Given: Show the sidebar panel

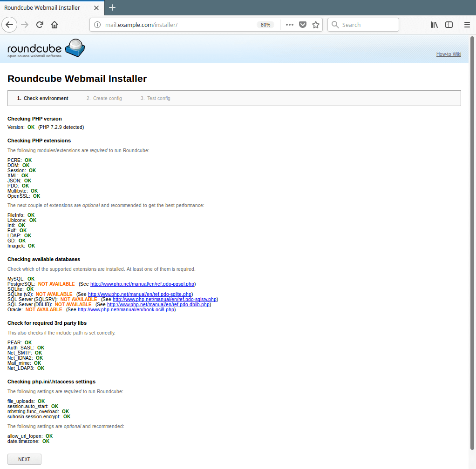Looking at the screenshot, I should pyautogui.click(x=449, y=25).
